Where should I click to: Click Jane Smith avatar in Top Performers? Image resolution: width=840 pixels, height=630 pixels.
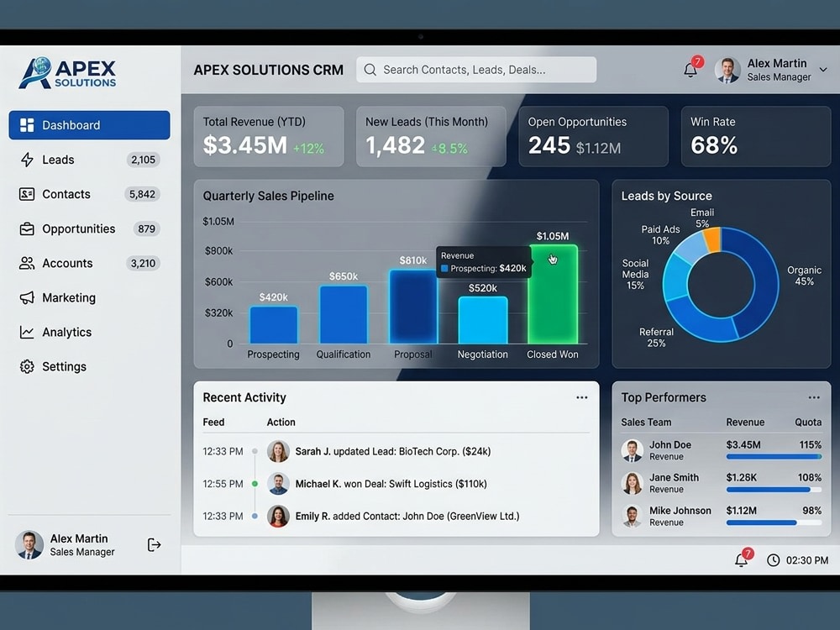tap(633, 483)
